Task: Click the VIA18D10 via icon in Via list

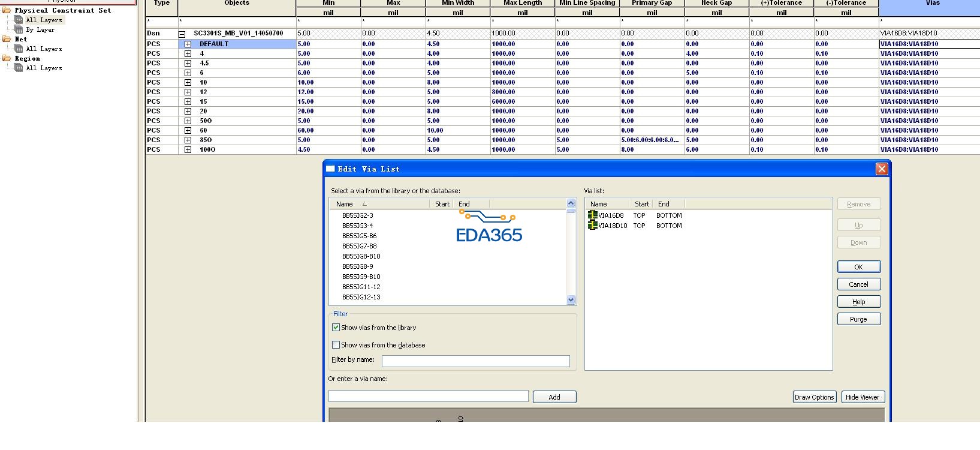Action: tap(592, 226)
